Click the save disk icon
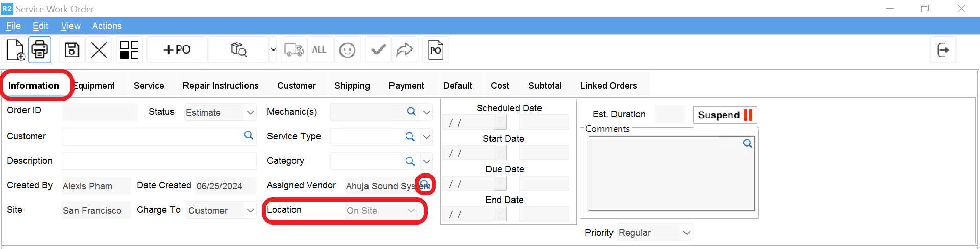 pos(72,50)
